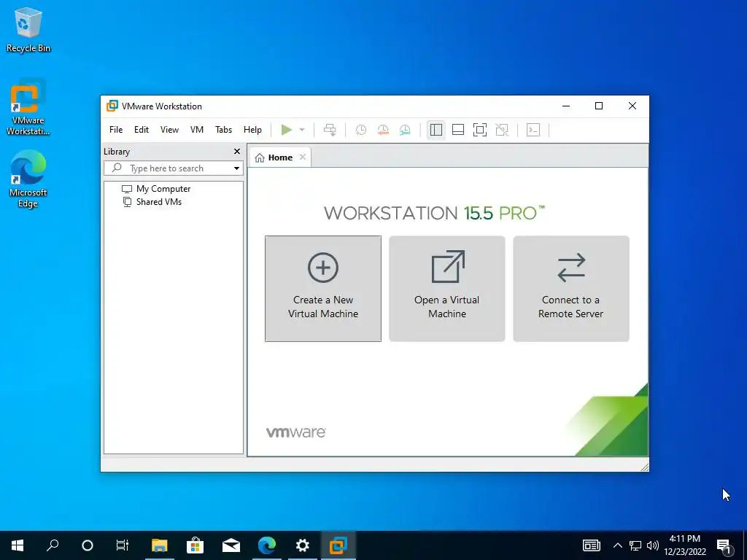Show hidden tray icons chevron
747x560 pixels.
coord(617,545)
